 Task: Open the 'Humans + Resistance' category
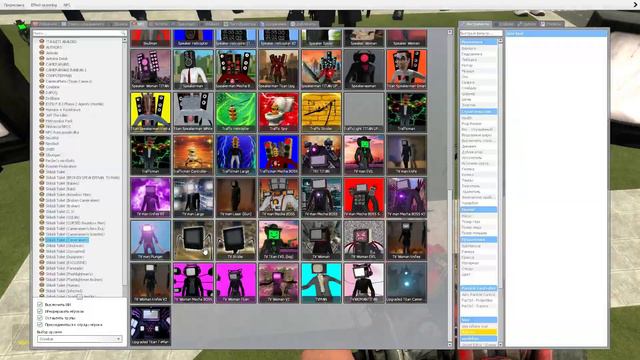pos(63,109)
